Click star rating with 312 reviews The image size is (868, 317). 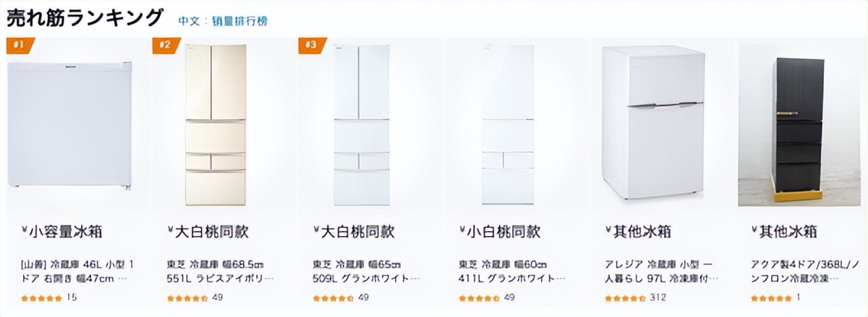[x=625, y=297]
